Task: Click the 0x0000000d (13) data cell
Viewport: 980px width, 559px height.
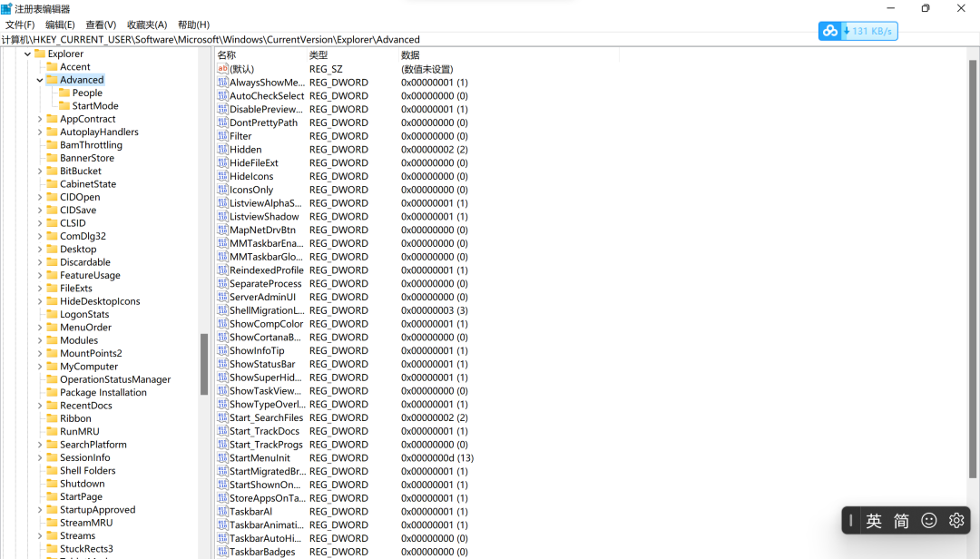Action: (x=437, y=458)
